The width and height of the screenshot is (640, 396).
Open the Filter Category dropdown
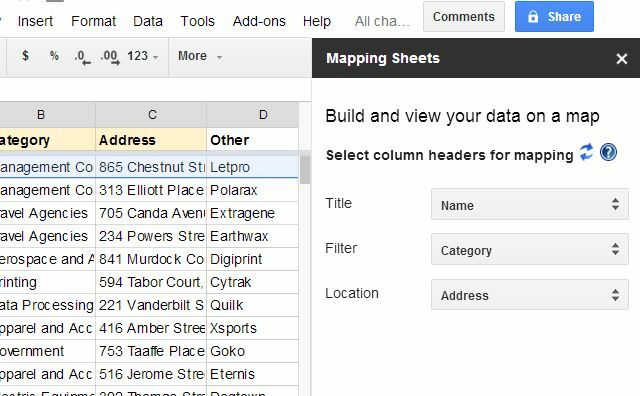[529, 249]
